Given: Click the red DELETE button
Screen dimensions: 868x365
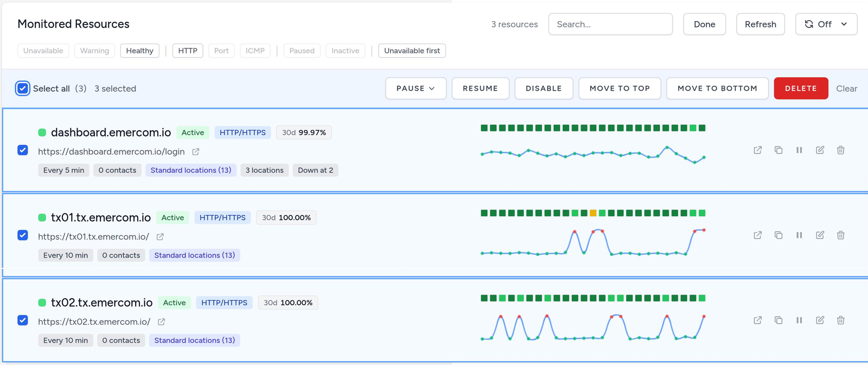Looking at the screenshot, I should (801, 89).
